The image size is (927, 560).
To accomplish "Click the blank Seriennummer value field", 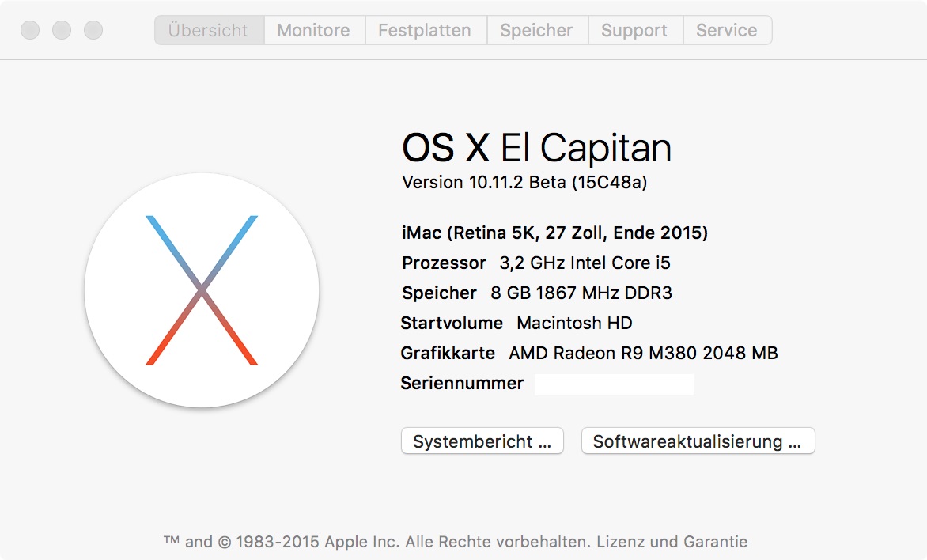I will 614,384.
